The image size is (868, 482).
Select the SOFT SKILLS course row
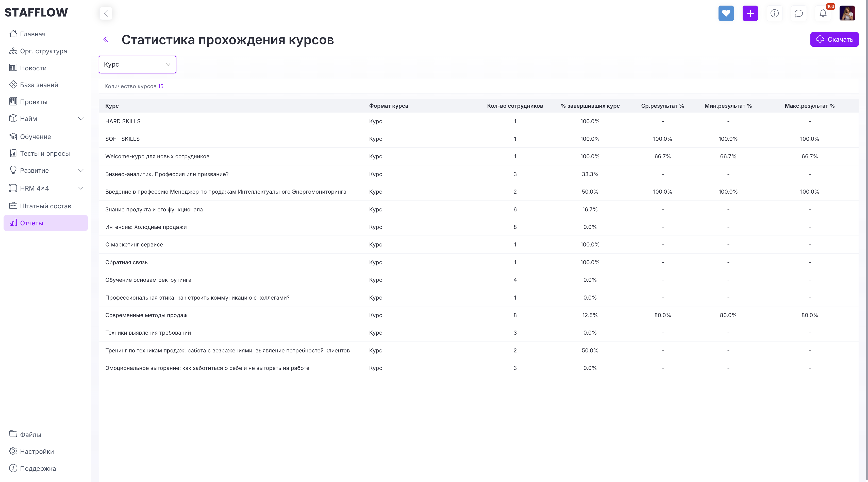click(478, 139)
